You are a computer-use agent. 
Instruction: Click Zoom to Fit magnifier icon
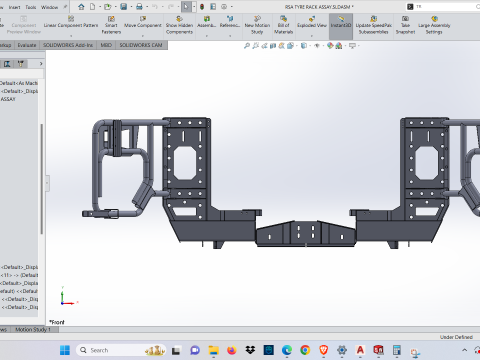247,46
